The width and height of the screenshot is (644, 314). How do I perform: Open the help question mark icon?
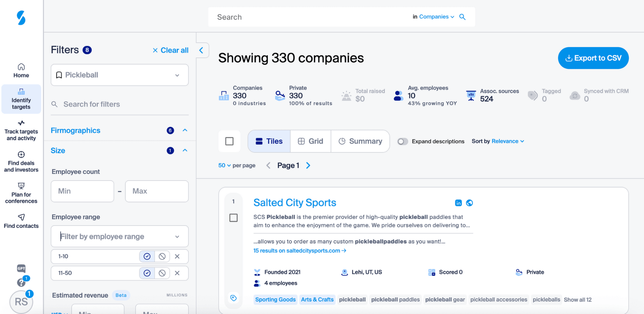coord(21,283)
